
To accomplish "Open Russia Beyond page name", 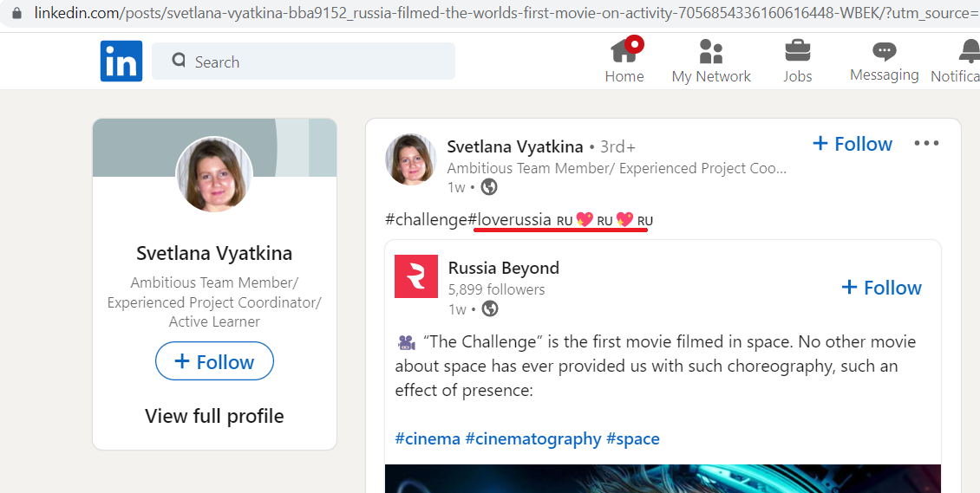I will [504, 269].
